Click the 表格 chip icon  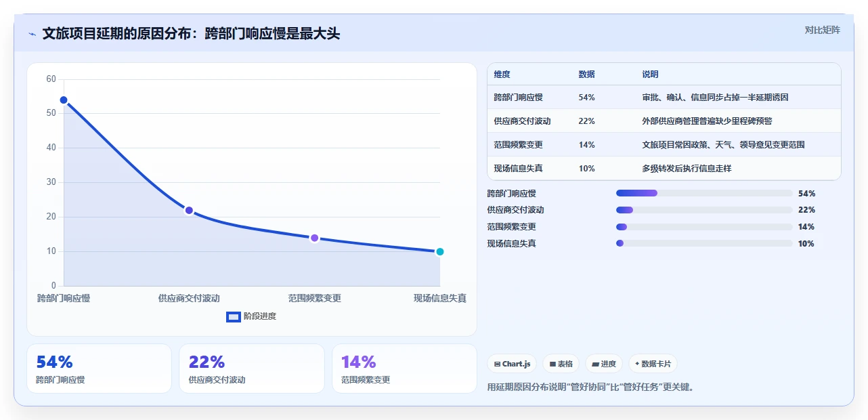point(552,364)
